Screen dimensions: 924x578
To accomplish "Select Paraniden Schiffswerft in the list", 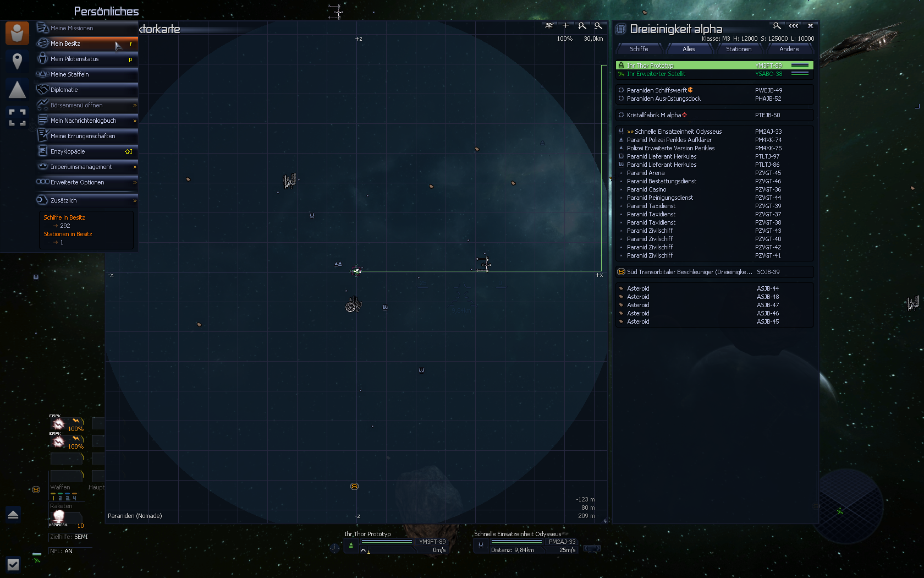I will coord(714,90).
